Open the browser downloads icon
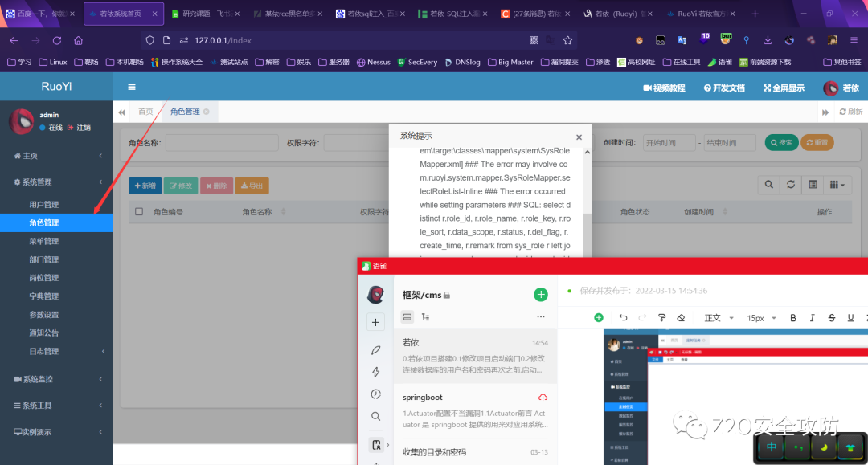Image resolution: width=868 pixels, height=465 pixels. (768, 40)
